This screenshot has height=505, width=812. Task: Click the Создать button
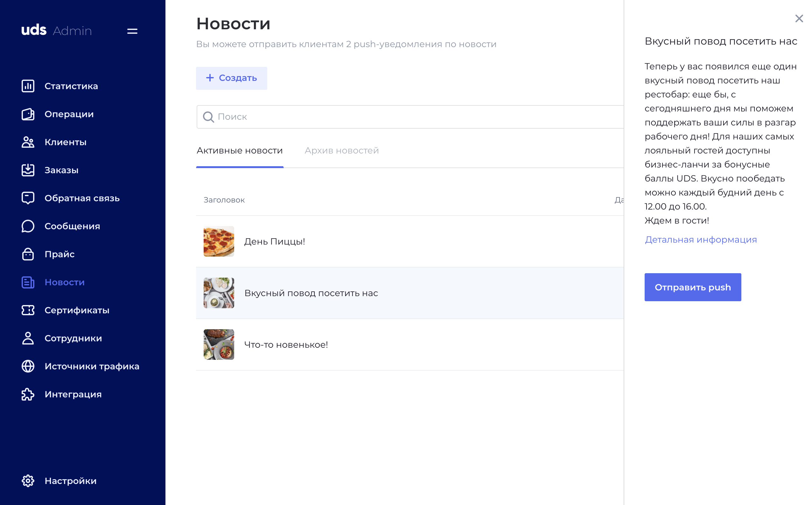tap(231, 78)
